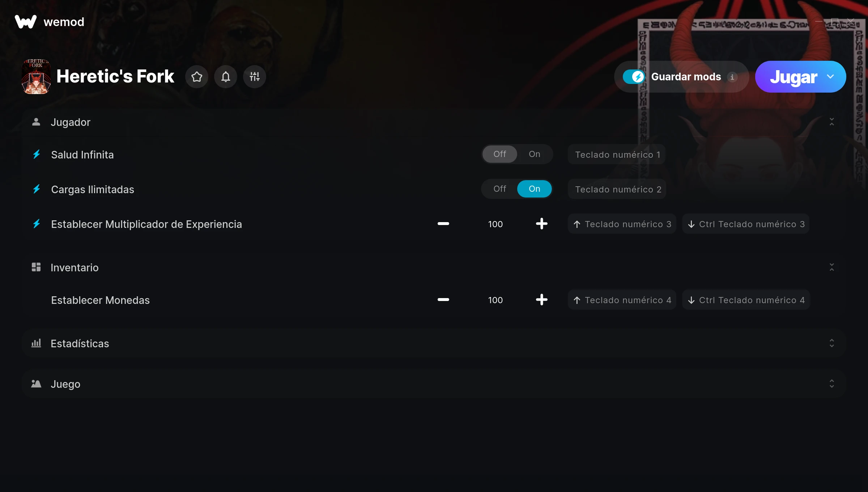Turn On Salud Infinita
The width and height of the screenshot is (868, 492).
tap(534, 154)
